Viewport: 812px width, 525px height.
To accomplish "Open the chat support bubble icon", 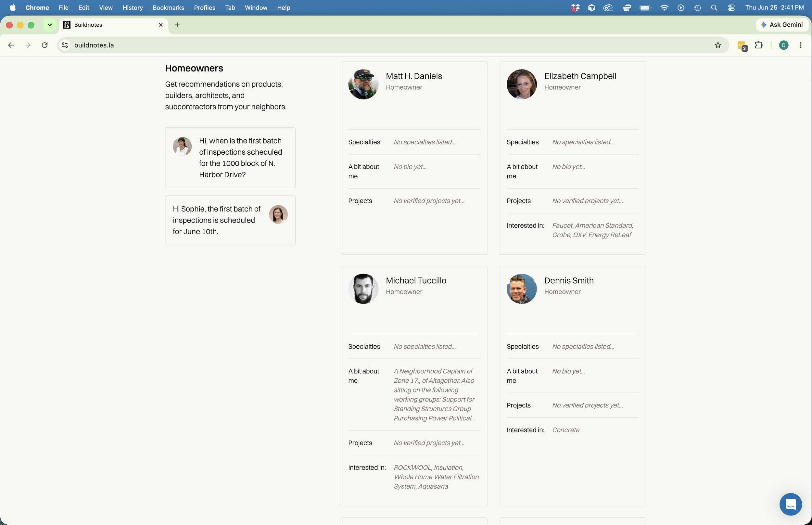I will point(790,504).
